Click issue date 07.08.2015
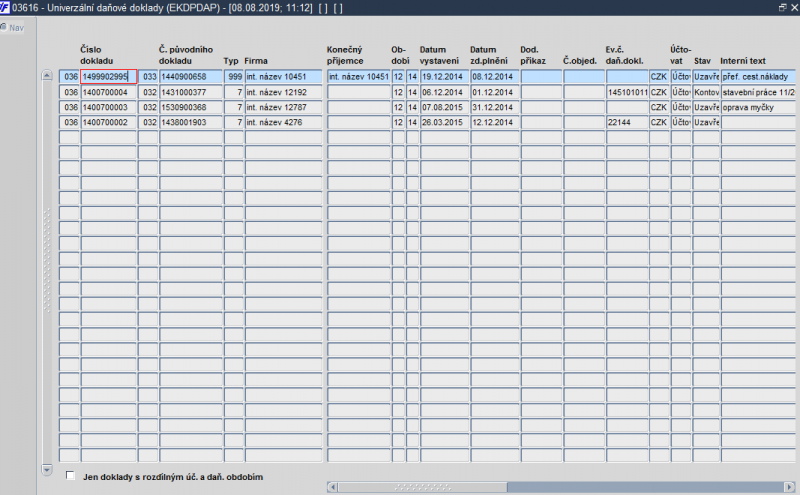Screen dimensions: 800x495 (444, 107)
